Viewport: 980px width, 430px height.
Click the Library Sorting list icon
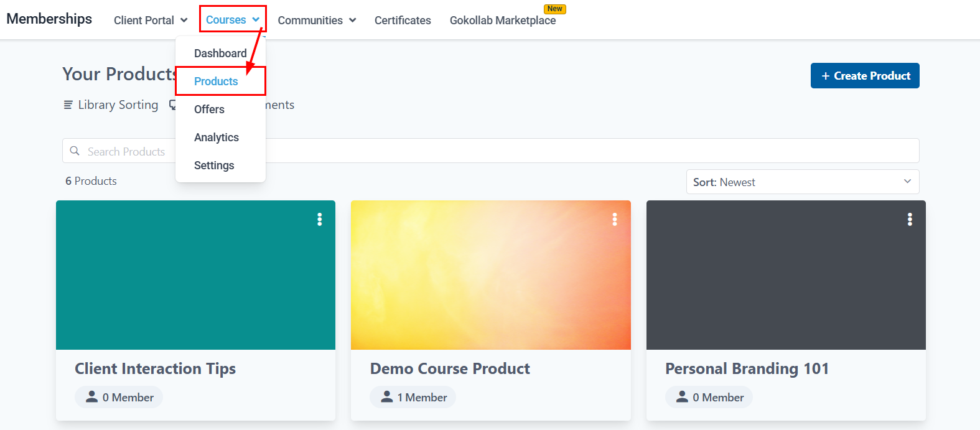click(x=68, y=105)
